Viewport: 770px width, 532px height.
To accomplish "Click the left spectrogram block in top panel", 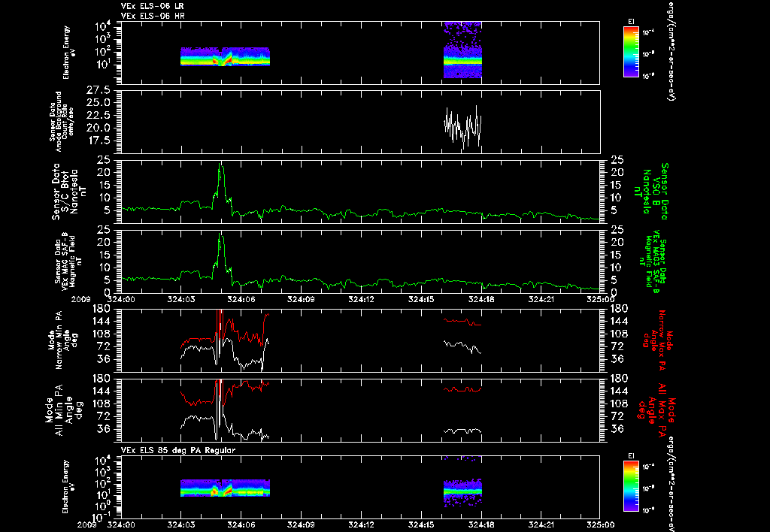I will pyautogui.click(x=225, y=56).
